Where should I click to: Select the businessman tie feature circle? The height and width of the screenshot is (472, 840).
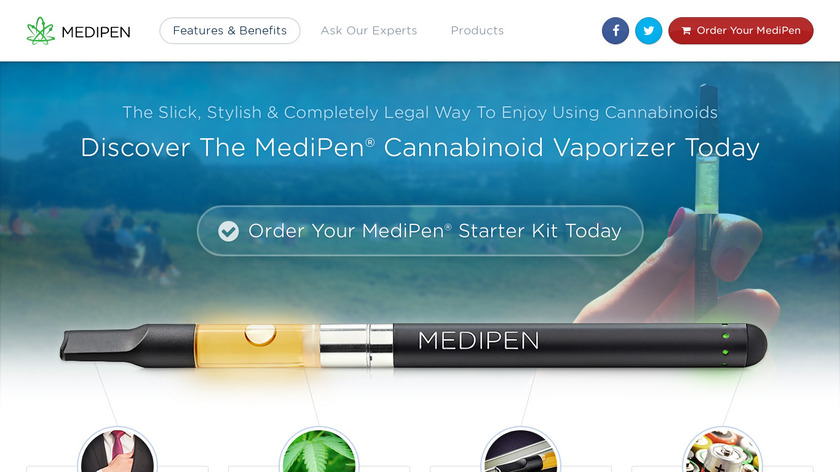click(117, 450)
